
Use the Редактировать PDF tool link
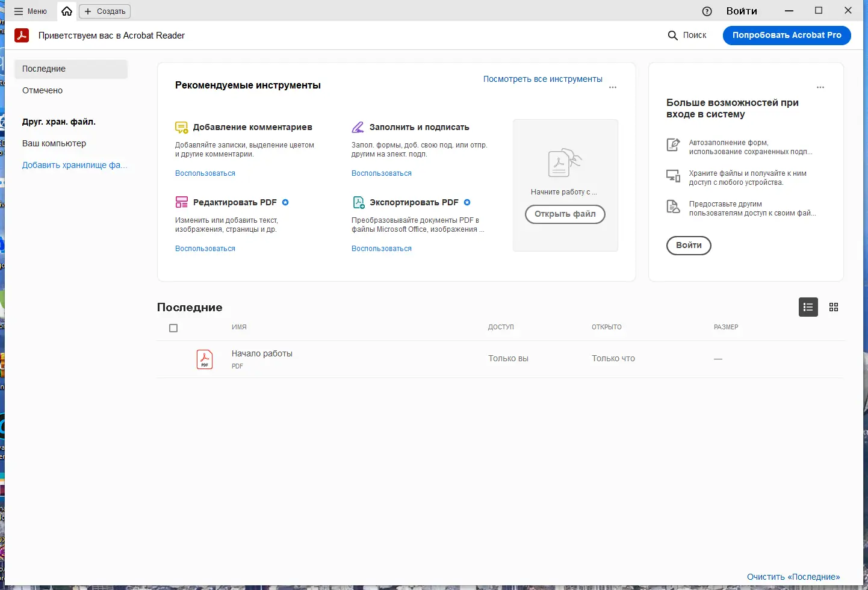tap(205, 249)
